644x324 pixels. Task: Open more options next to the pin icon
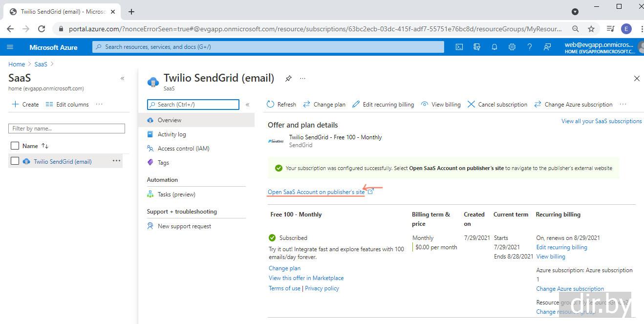(x=302, y=78)
